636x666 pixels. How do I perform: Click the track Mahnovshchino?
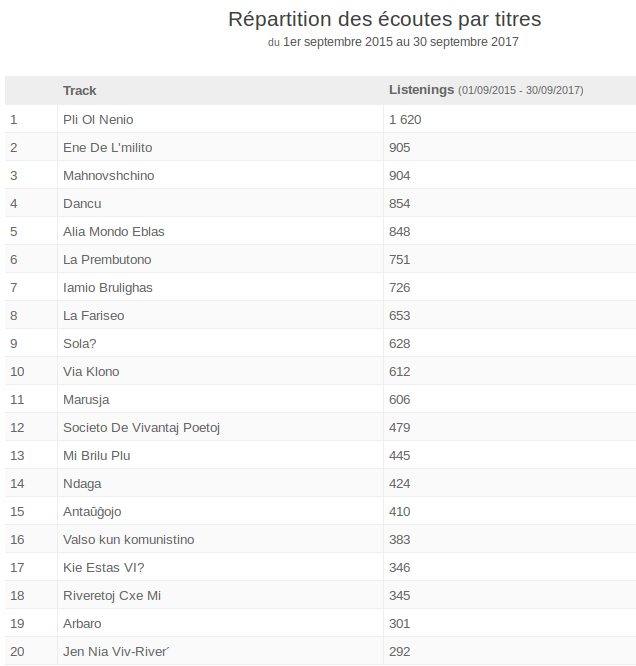[x=108, y=175]
